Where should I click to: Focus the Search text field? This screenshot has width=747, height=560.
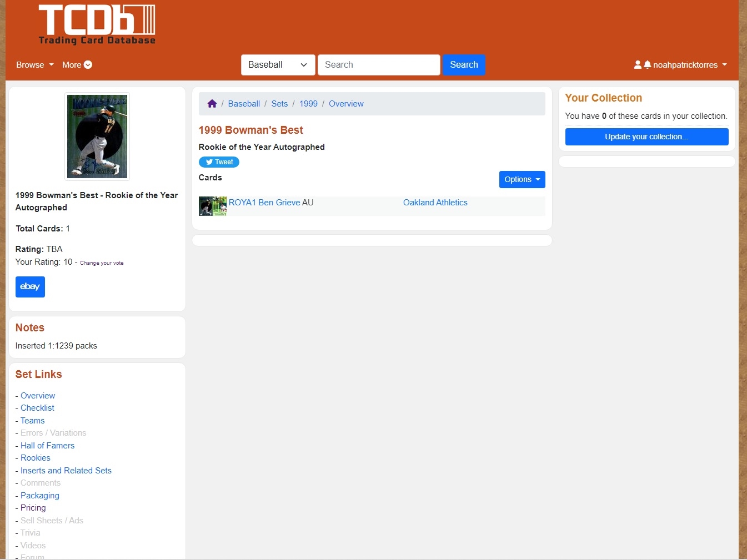tap(379, 65)
